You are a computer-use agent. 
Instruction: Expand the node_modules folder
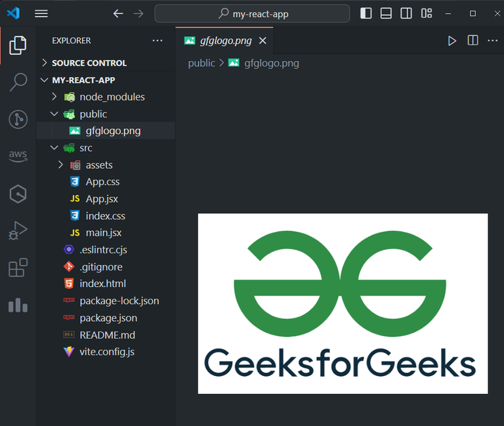[106, 96]
